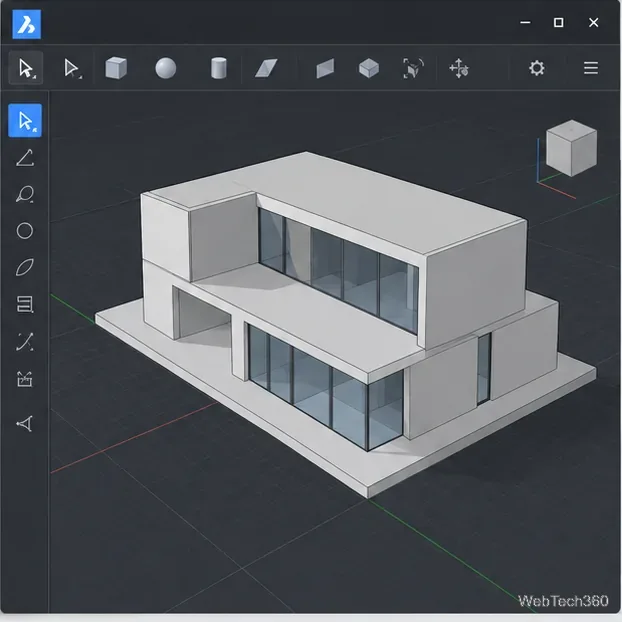Activate the rotate 3D object tool
The height and width of the screenshot is (622, 622).
pyautogui.click(x=413, y=68)
